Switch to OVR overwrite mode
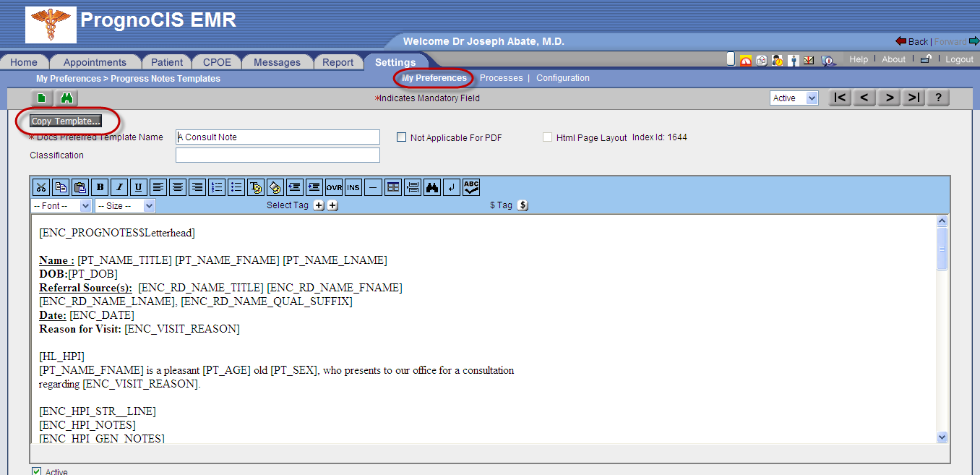 334,187
